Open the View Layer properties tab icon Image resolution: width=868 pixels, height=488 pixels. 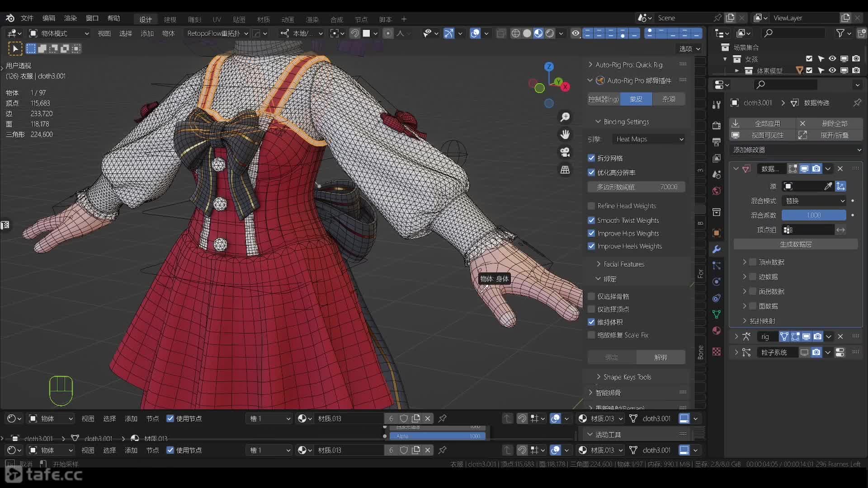click(717, 158)
